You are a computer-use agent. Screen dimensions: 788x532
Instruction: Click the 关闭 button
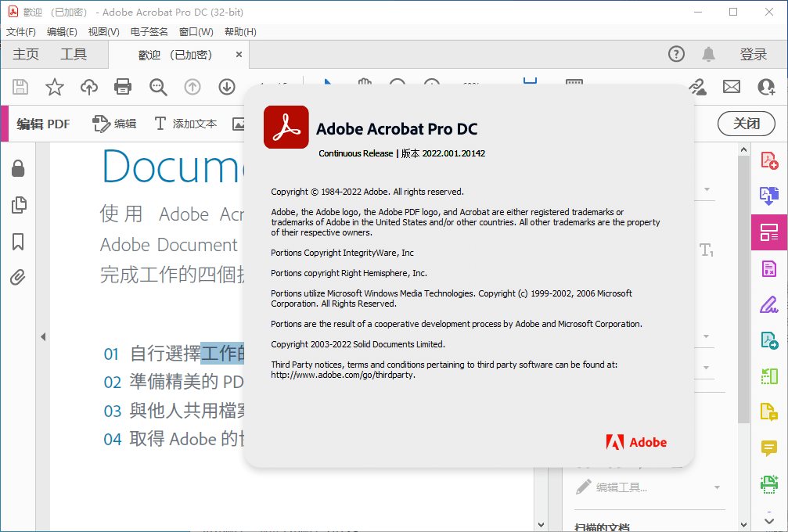point(746,124)
